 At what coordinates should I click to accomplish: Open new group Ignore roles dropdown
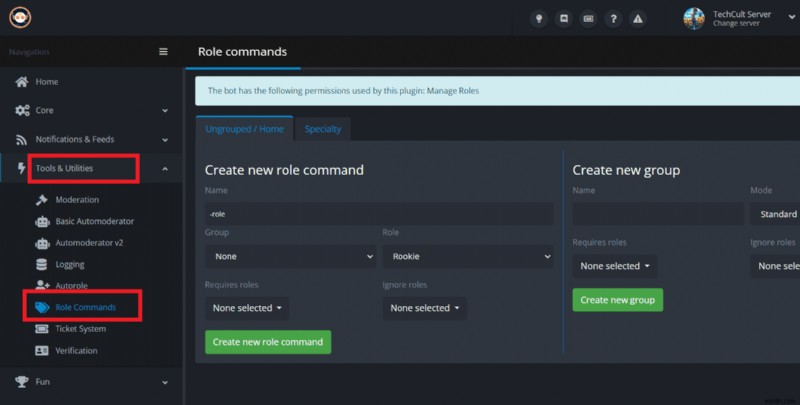coord(775,266)
